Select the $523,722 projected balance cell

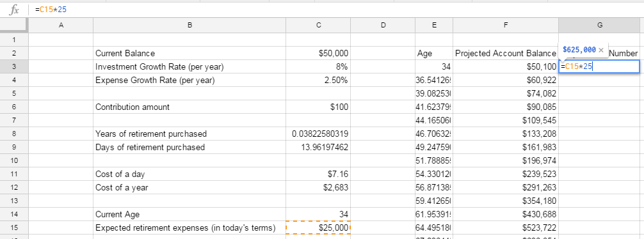(506, 227)
